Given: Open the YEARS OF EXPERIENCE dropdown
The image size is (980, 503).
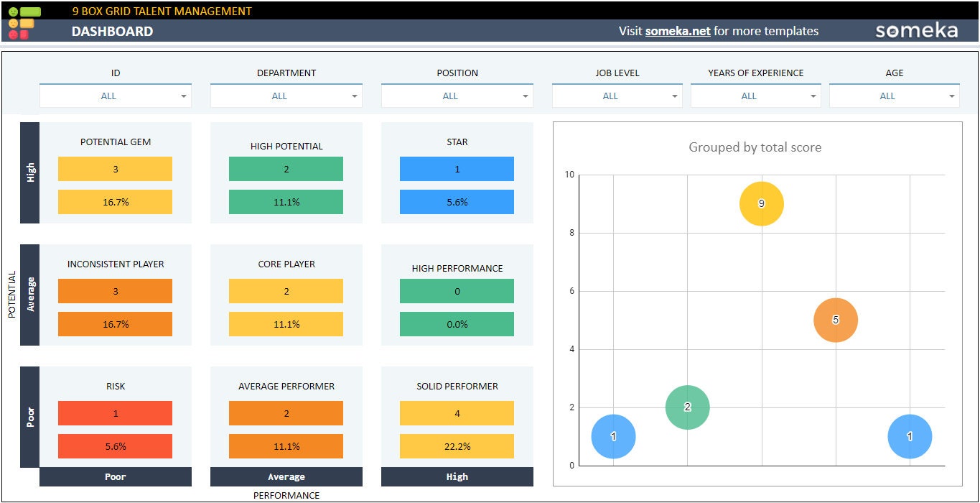Looking at the screenshot, I should tap(755, 95).
